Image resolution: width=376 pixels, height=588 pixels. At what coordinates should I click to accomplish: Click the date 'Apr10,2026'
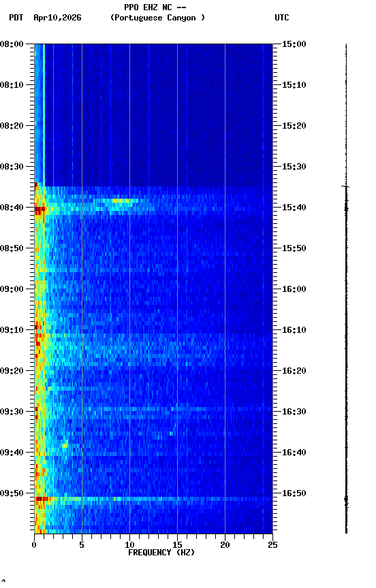coord(57,18)
